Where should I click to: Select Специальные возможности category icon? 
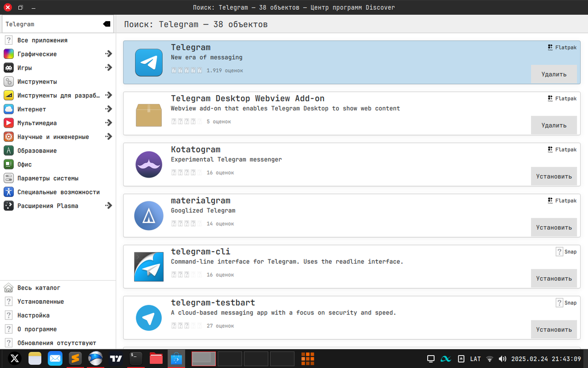pos(9,192)
